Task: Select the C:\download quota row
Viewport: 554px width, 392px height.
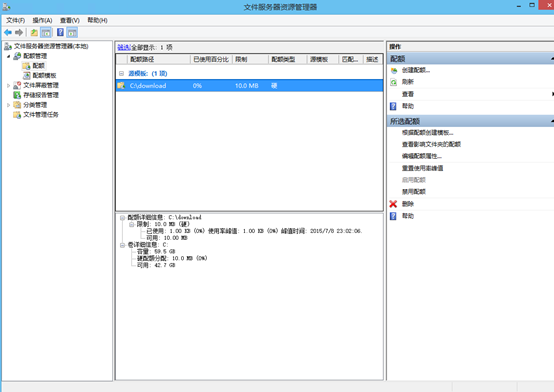Action: tap(249, 86)
